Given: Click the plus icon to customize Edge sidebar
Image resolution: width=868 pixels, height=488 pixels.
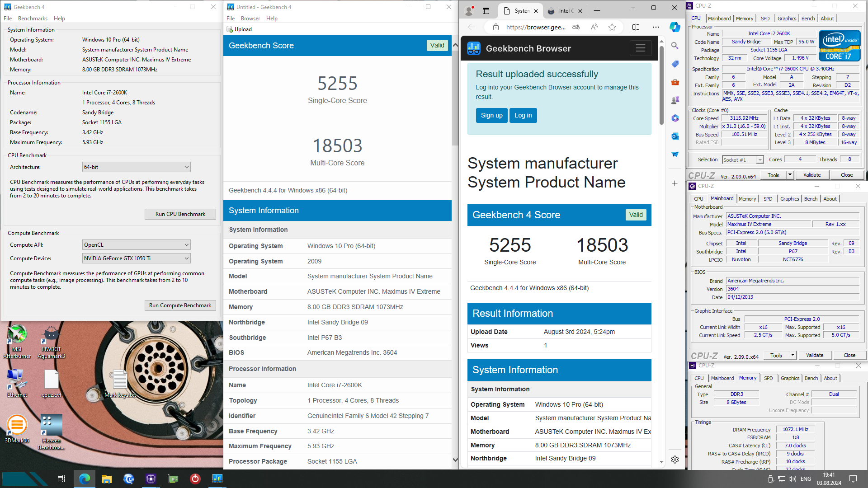Looking at the screenshot, I should (675, 183).
